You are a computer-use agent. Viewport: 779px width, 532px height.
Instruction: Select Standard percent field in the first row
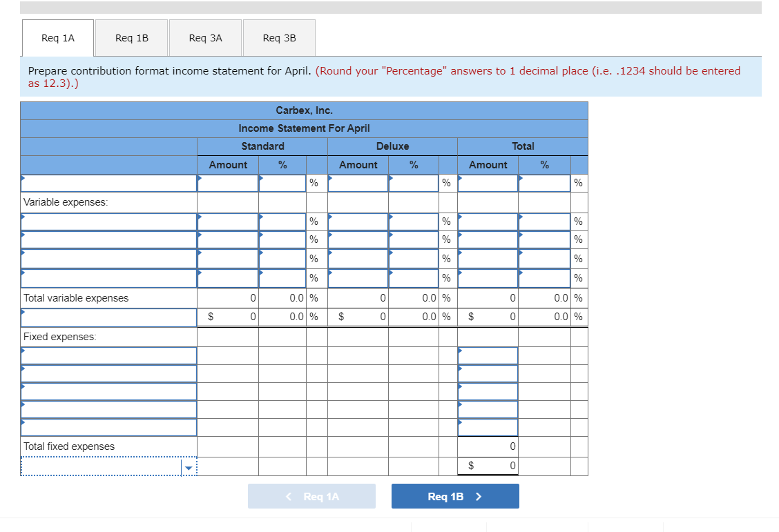(282, 183)
